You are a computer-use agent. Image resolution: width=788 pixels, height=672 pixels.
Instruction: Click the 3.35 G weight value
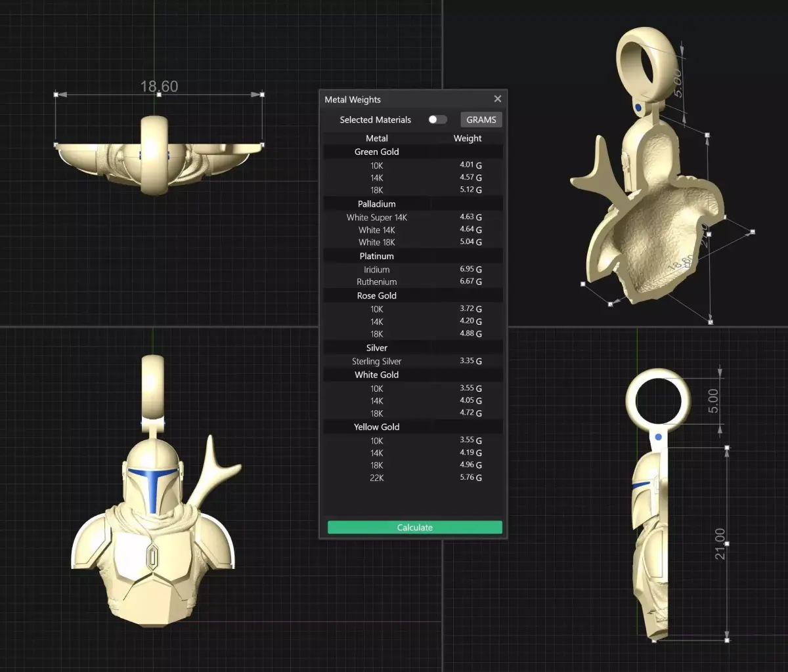[471, 362]
